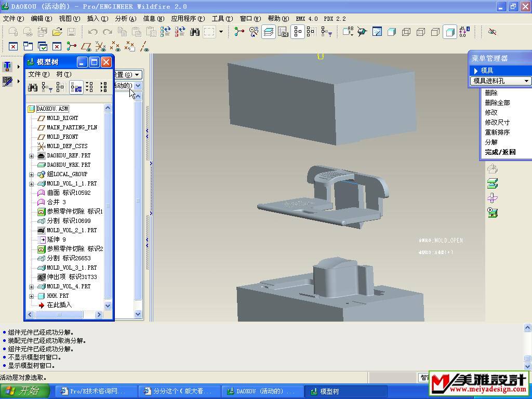Select MOLD_DEF_CSYS in model tree
532x399 pixels.
click(x=67, y=146)
